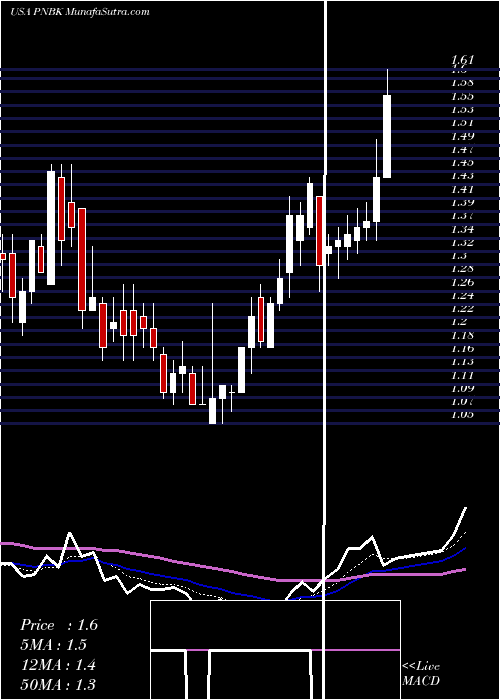Click the 1.53 price axis label
The width and height of the screenshot is (500, 700).
pyautogui.click(x=462, y=109)
